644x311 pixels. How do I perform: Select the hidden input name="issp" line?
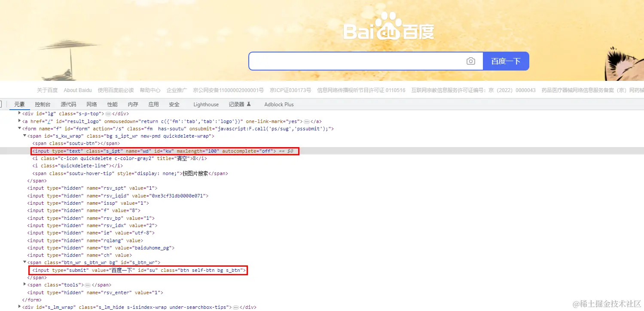point(88,203)
